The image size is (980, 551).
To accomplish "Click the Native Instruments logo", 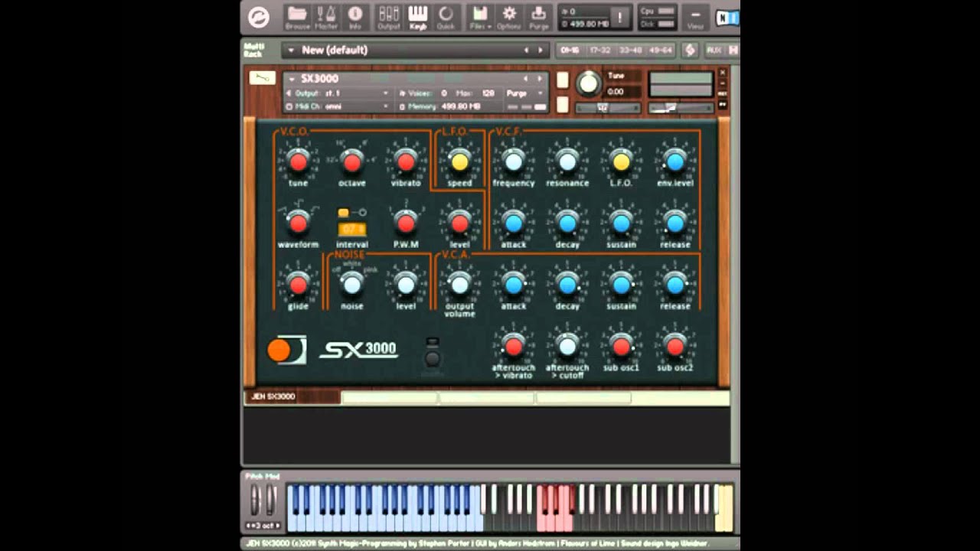I will [727, 17].
